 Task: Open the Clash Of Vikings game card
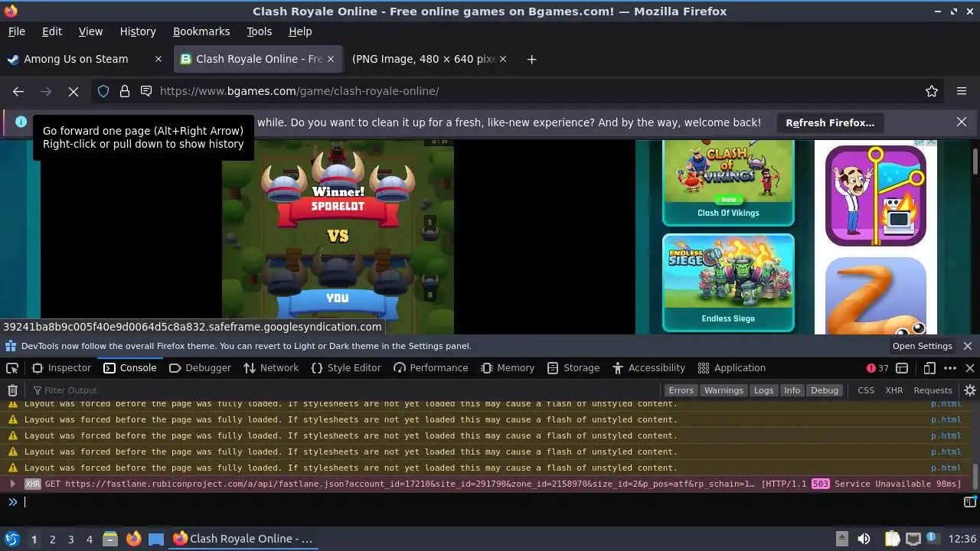(x=728, y=184)
